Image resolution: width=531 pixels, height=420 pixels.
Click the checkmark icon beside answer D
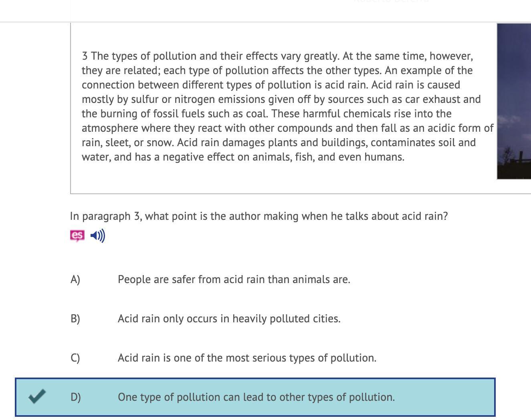coord(37,396)
